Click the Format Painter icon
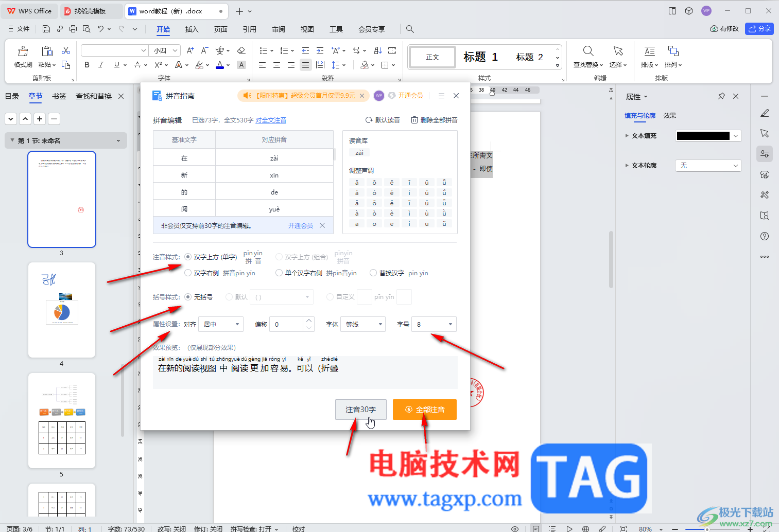The width and height of the screenshot is (779, 532). coord(23,51)
